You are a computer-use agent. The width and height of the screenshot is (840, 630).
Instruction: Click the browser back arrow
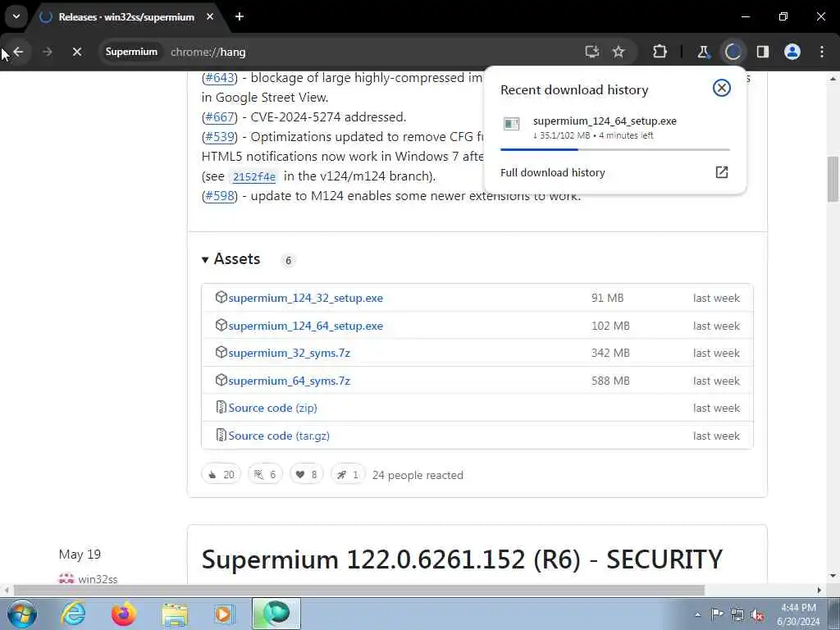[x=19, y=52]
